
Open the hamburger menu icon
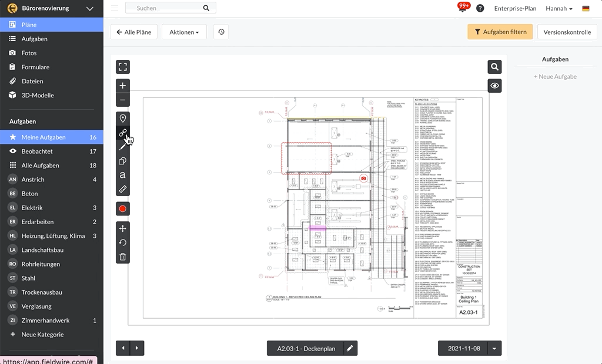click(x=115, y=8)
